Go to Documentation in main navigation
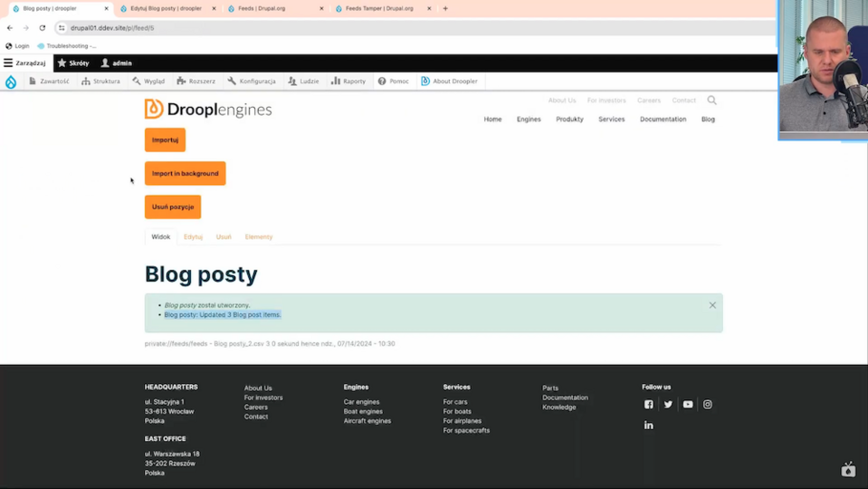 [663, 119]
